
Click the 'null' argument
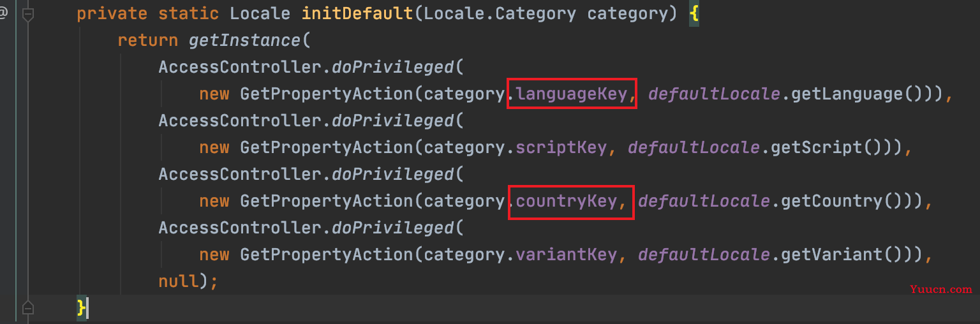[179, 281]
